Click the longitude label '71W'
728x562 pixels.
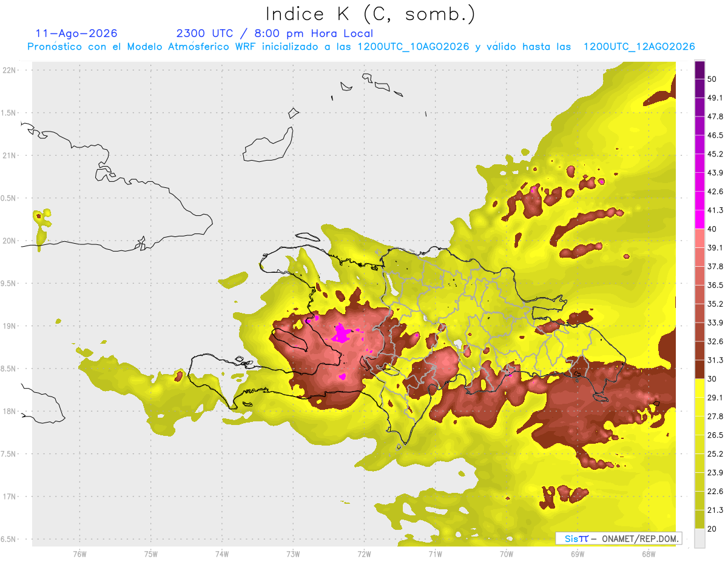coord(435,554)
